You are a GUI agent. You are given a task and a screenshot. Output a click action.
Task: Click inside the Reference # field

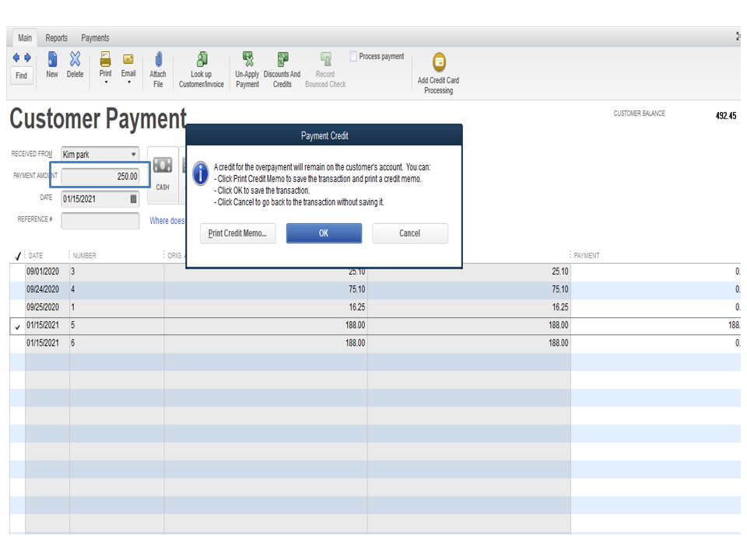(100, 221)
